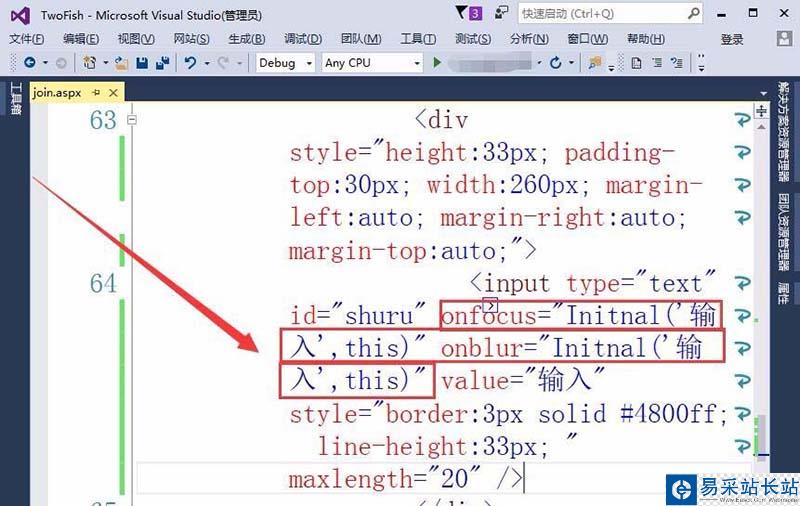Click the new project toolbar icon
Screen dimensions: 800x506
90,63
